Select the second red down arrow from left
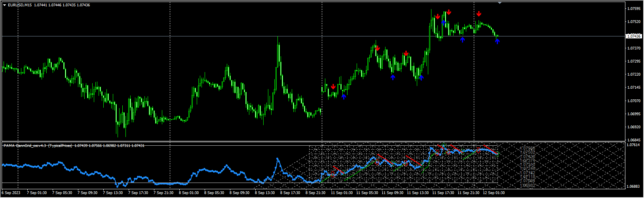 [378, 48]
